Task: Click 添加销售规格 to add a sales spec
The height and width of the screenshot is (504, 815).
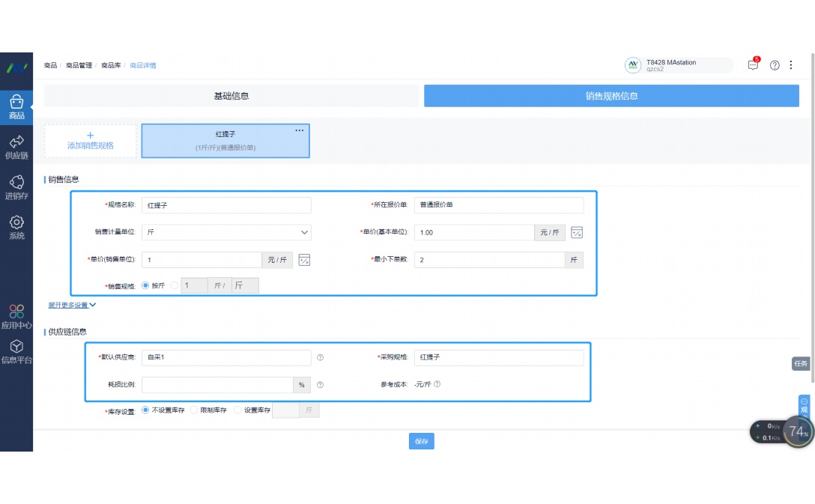Action: (x=90, y=140)
